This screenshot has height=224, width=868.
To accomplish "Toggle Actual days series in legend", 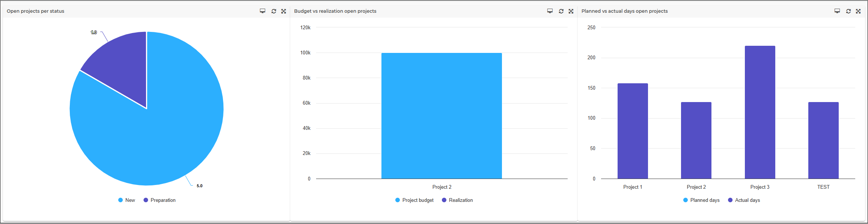I will pyautogui.click(x=744, y=200).
